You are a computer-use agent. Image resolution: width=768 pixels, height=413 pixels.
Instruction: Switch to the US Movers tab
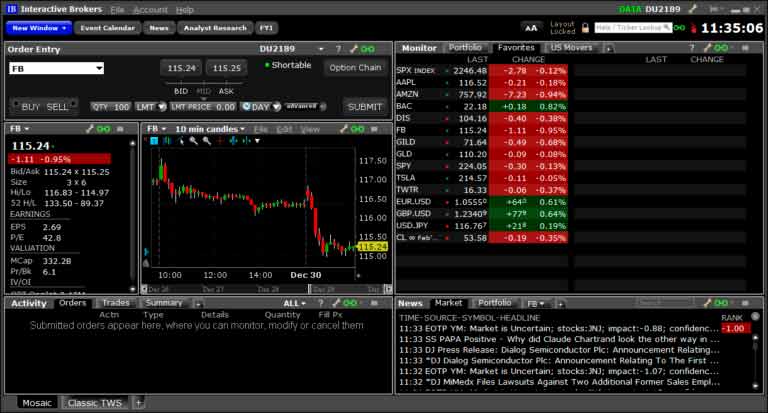coord(571,48)
